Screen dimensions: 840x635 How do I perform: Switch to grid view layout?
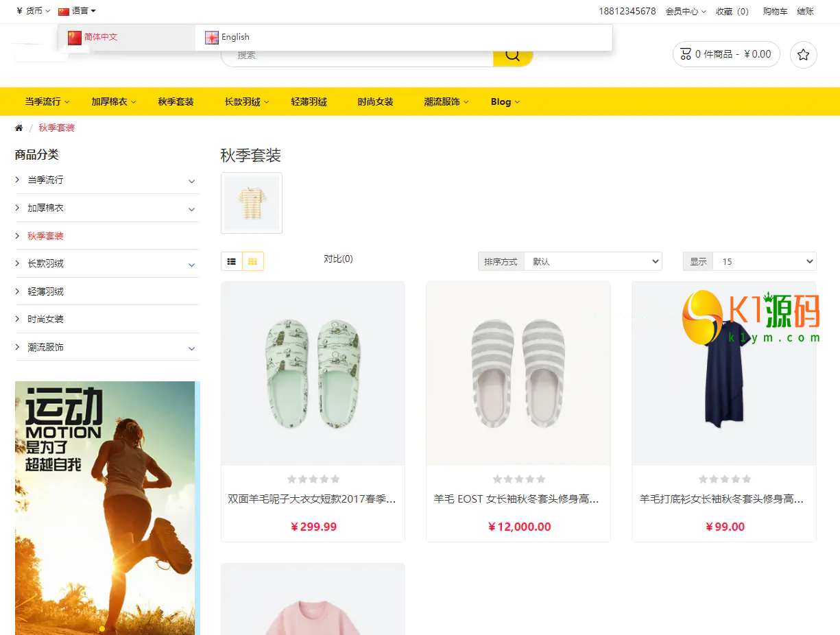click(252, 261)
